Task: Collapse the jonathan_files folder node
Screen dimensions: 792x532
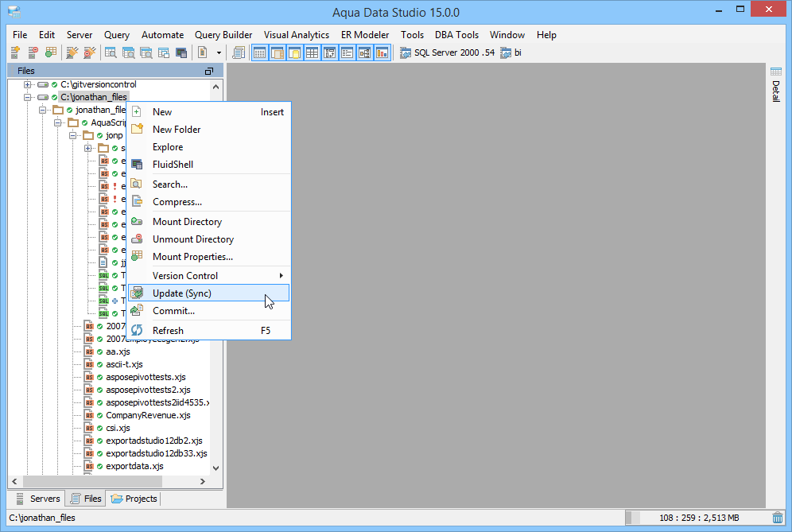Action: click(x=42, y=110)
